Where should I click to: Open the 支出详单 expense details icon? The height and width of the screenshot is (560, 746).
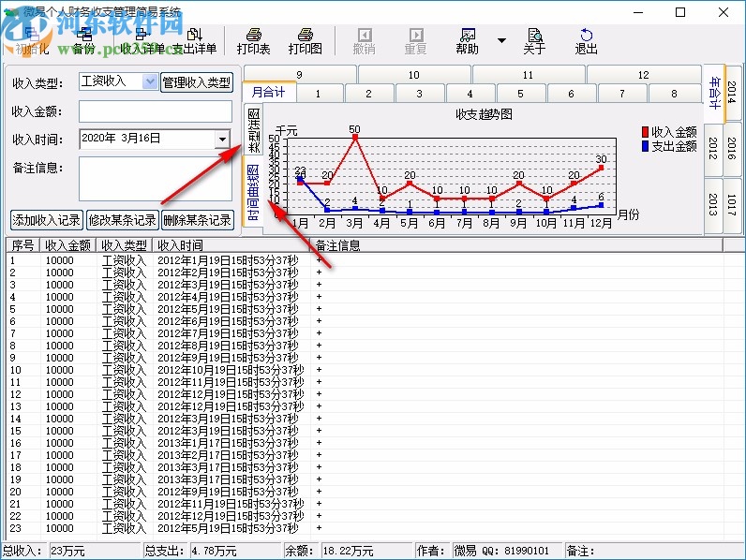(195, 41)
